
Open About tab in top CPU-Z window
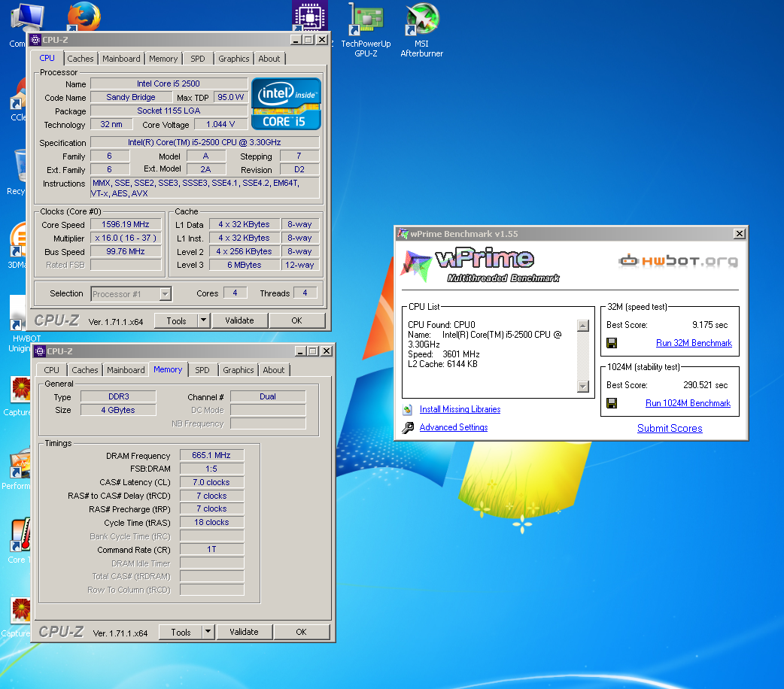tap(269, 59)
